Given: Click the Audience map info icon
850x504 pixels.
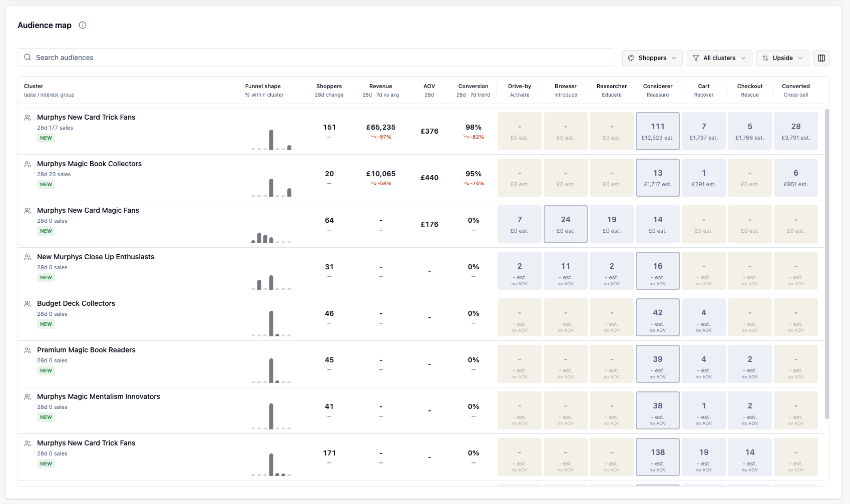Looking at the screenshot, I should coord(83,25).
